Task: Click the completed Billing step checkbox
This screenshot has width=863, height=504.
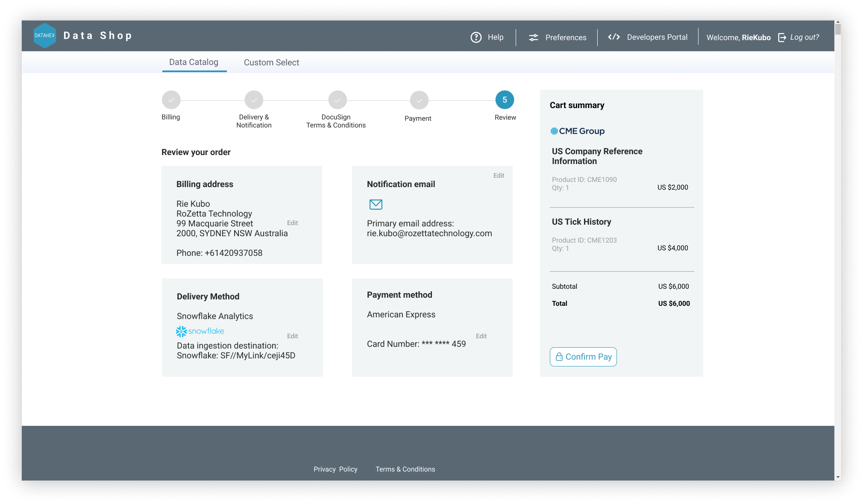Action: pos(170,99)
